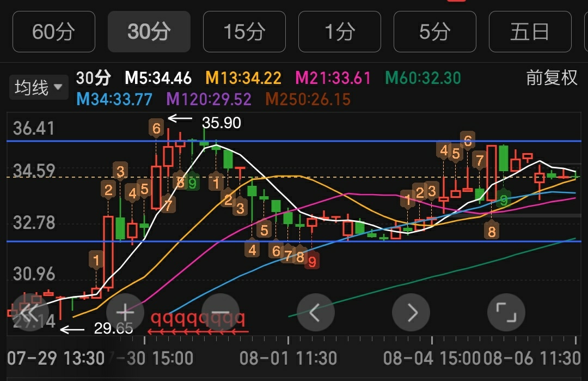This screenshot has height=381, width=588.
Task: Tap the 29.65 low price label
Action: pyautogui.click(x=113, y=329)
